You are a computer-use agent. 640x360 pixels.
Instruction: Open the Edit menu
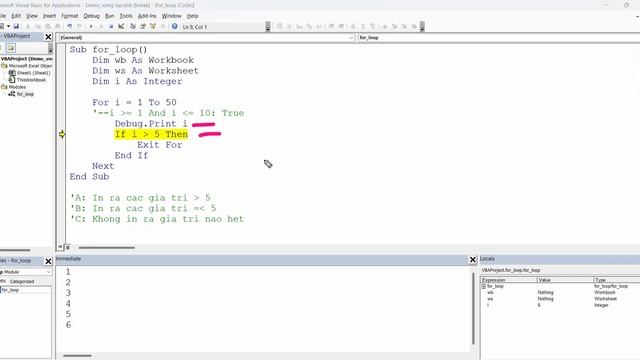tap(16, 16)
